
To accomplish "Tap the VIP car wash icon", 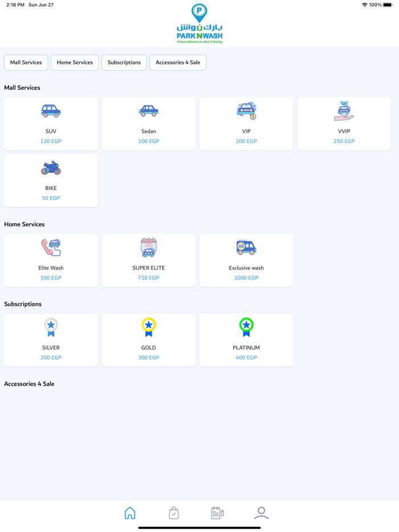I will tap(246, 111).
